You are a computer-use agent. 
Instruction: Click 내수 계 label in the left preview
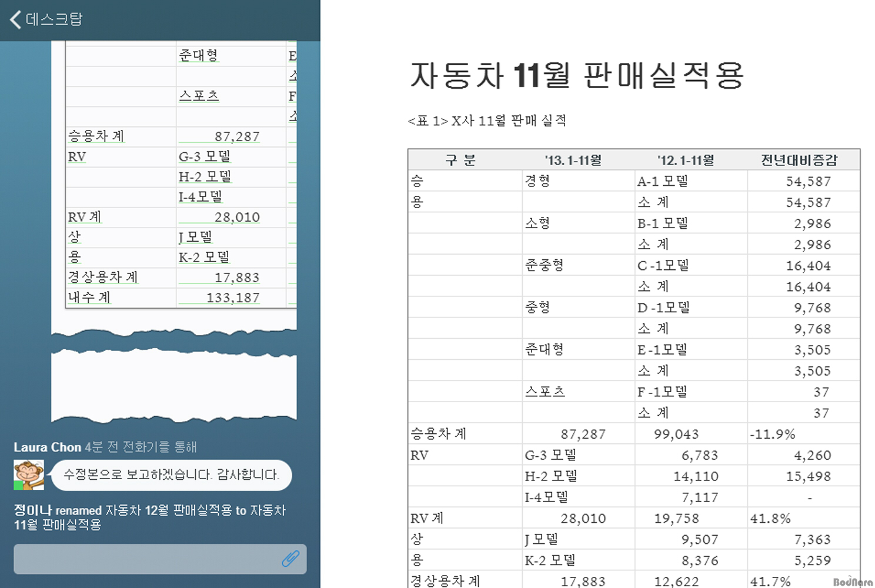coord(89,298)
